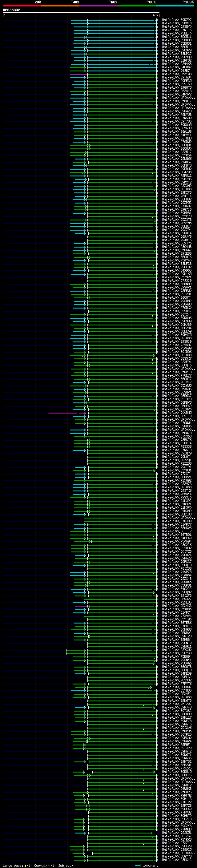Click UniRef100_A5BWZ8 label
Screen dimensions: 197x868
177,433
